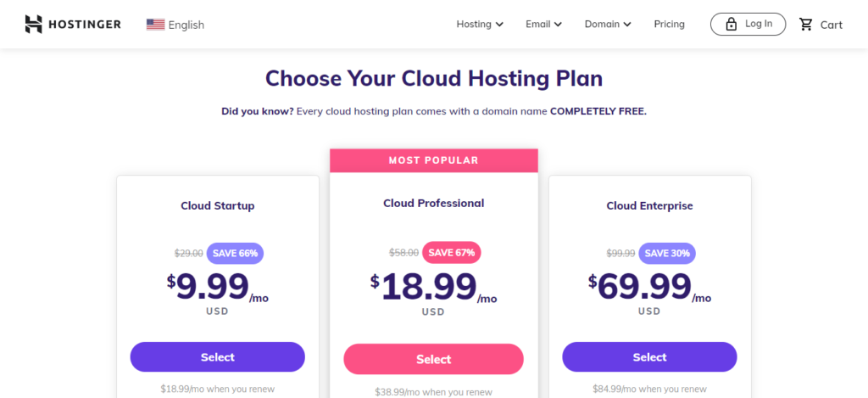Click the MOST POPULAR banner
This screenshot has height=398, width=868.
tap(433, 160)
